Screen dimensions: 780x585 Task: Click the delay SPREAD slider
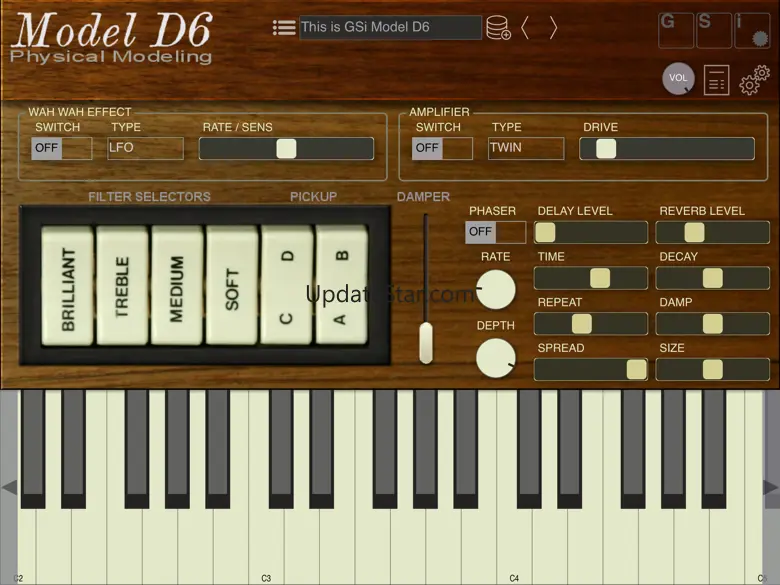591,370
